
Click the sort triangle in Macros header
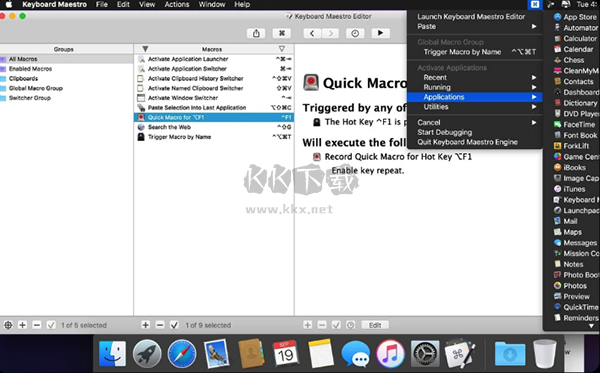coord(282,49)
